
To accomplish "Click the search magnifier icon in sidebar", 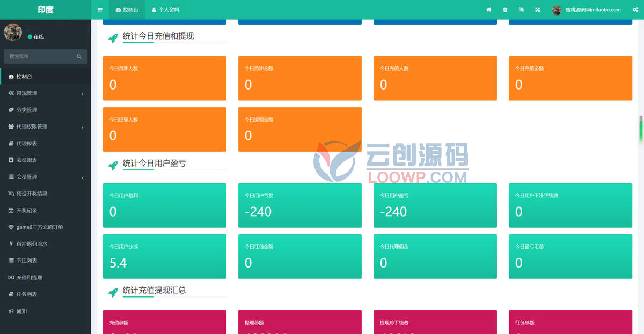I will click(79, 56).
